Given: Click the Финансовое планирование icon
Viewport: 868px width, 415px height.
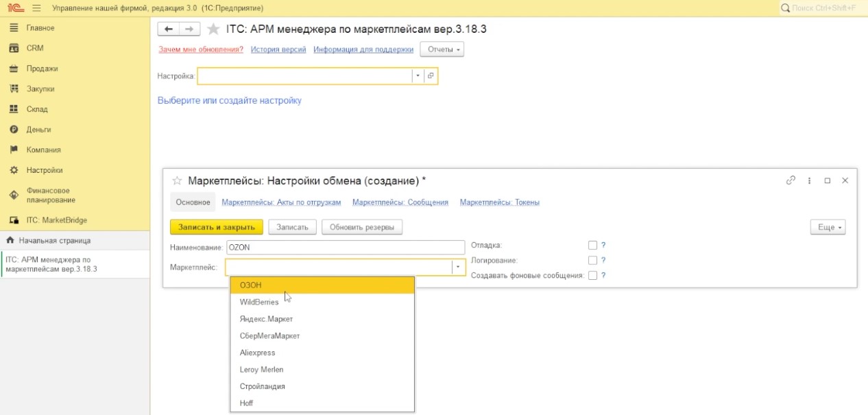Looking at the screenshot, I should click(x=13, y=195).
